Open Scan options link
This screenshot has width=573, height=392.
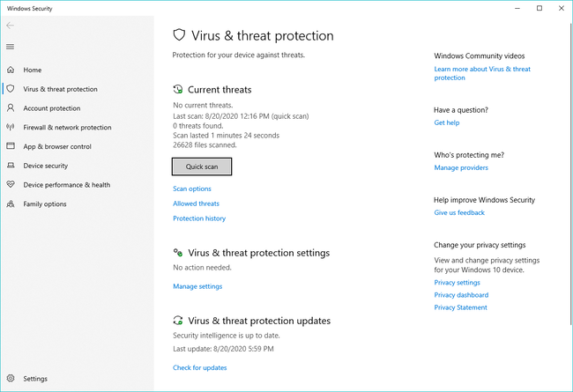click(x=192, y=189)
